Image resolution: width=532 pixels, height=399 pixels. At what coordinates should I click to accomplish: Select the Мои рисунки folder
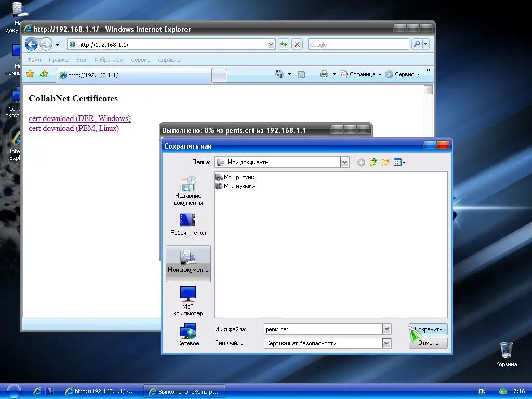click(236, 177)
